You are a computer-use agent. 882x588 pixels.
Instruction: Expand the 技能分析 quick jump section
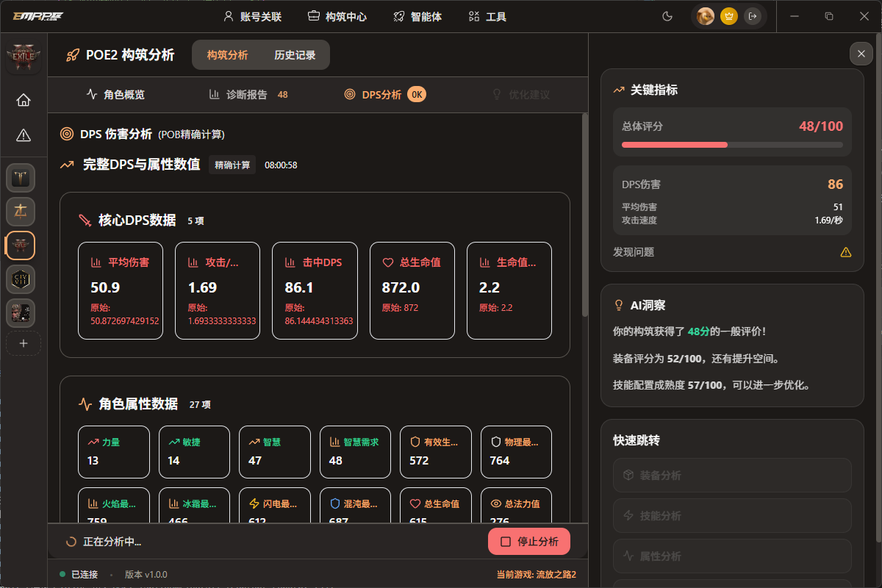click(731, 515)
